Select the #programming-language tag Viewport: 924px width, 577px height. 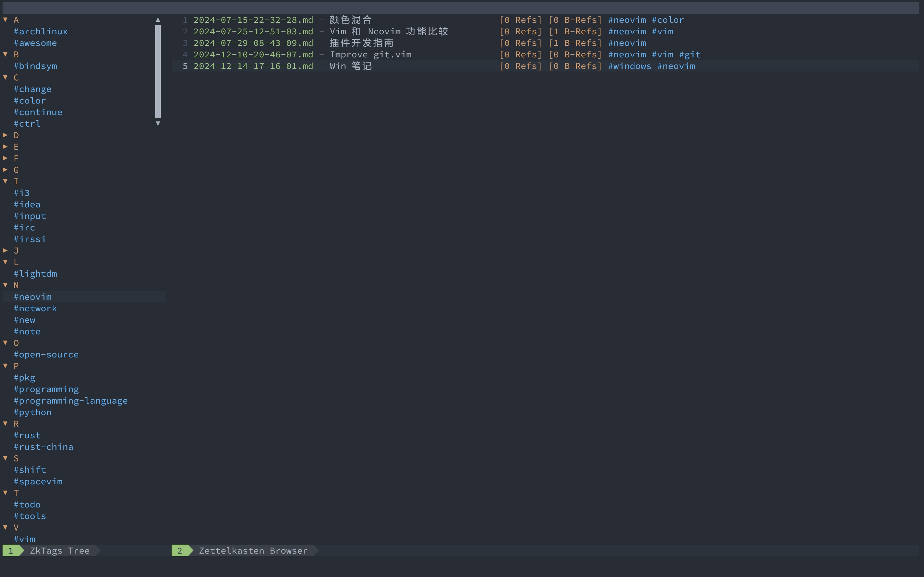point(71,401)
